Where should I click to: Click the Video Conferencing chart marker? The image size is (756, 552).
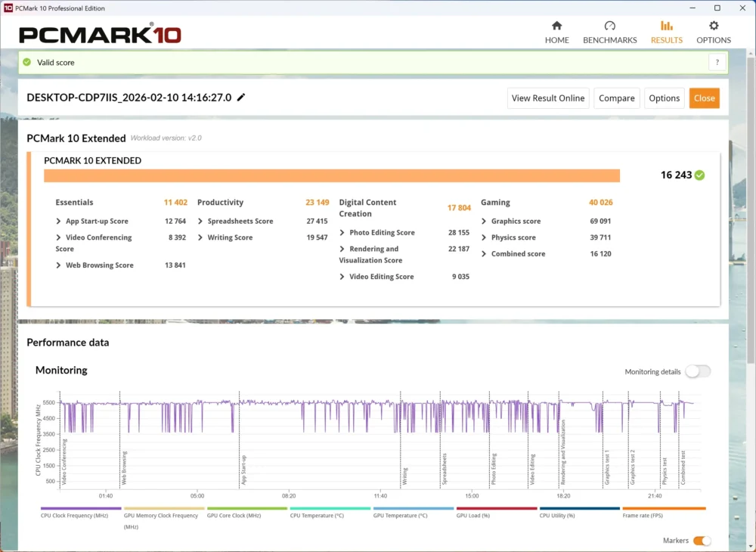pyautogui.click(x=64, y=461)
